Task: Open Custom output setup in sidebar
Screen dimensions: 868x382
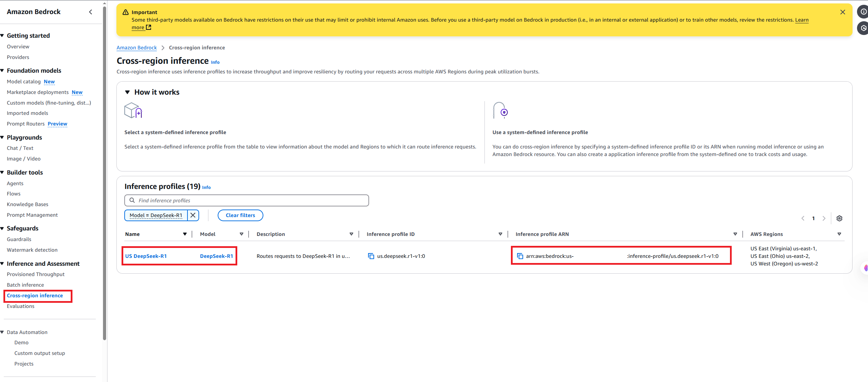Action: [39, 353]
